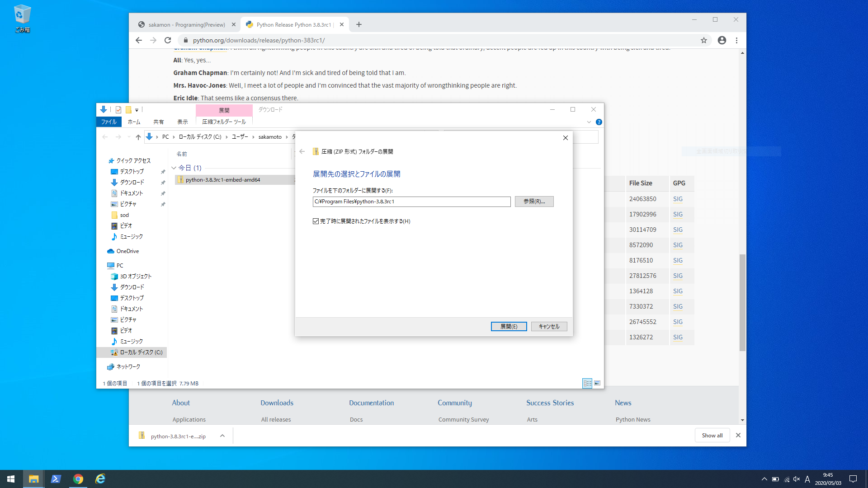Close the ZIP extraction dialog
This screenshot has width=868, height=488.
(x=565, y=138)
